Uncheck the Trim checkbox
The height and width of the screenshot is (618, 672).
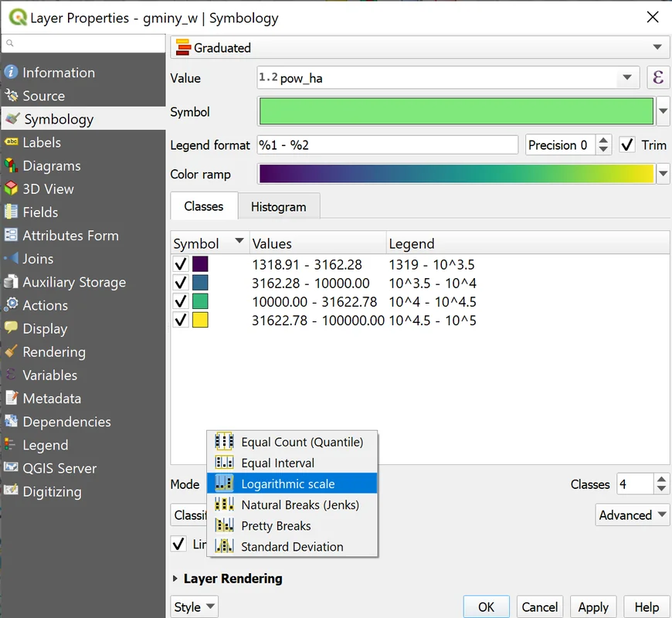click(627, 145)
